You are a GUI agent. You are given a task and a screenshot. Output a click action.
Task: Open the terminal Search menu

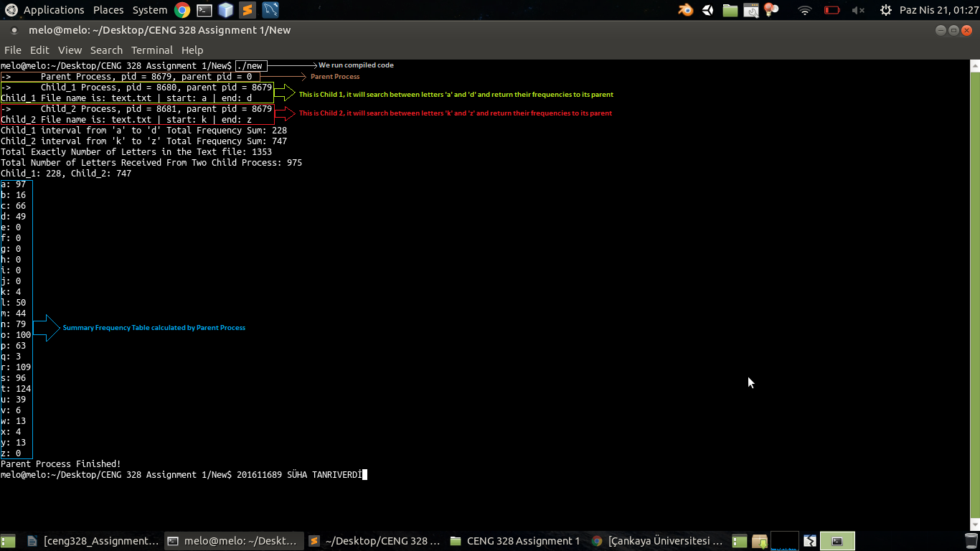point(106,50)
